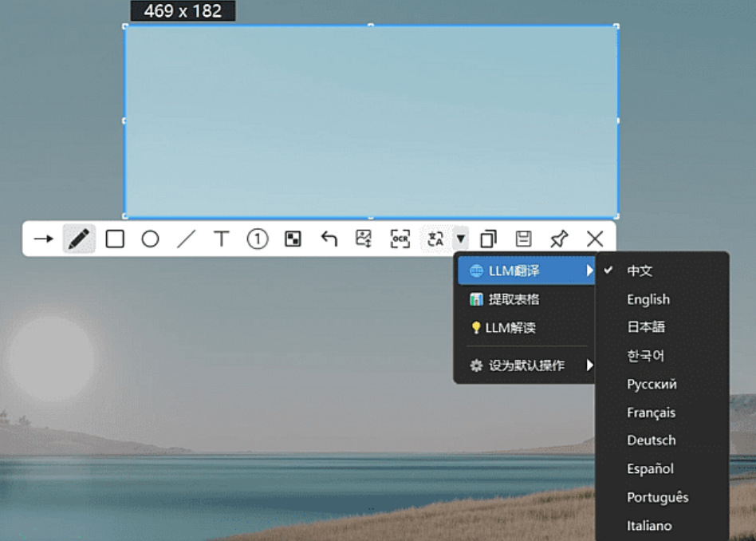756x541 pixels.
Task: Pin the screenshot to the screen
Action: coord(558,238)
